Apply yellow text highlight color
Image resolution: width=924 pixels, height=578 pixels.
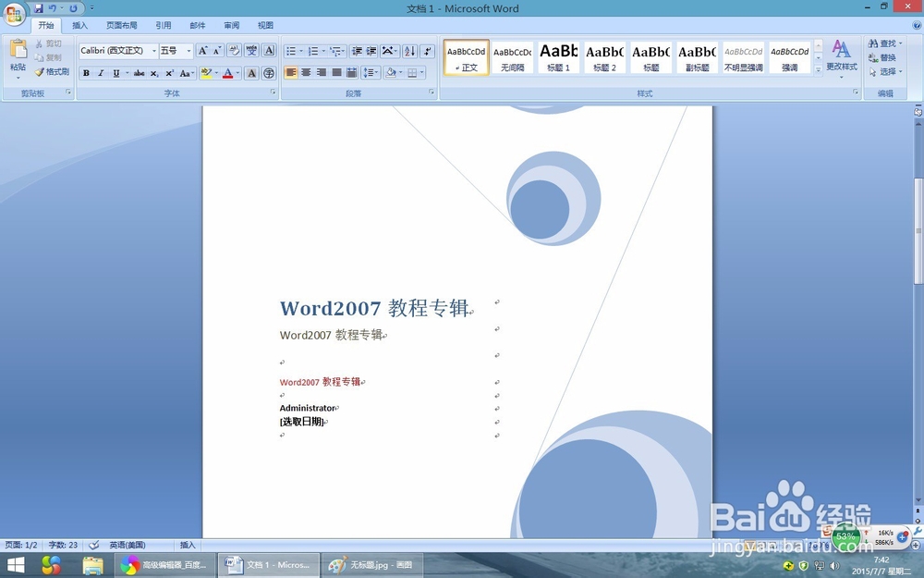tap(206, 73)
